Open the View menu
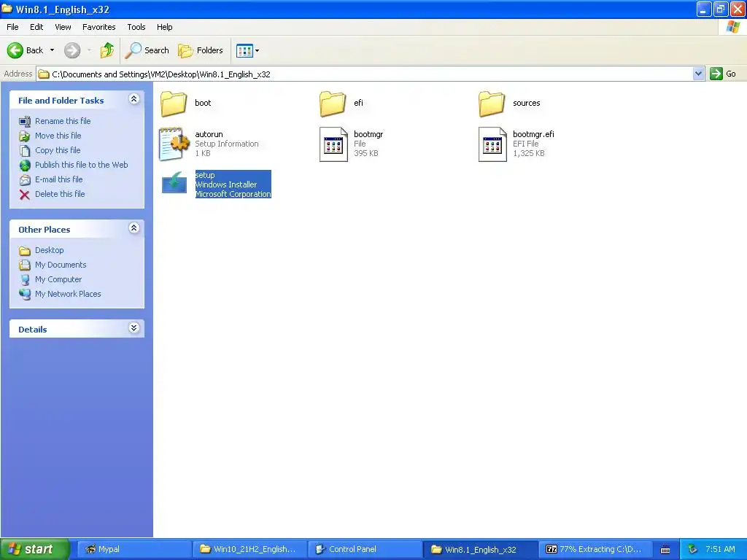The height and width of the screenshot is (560, 747). [x=63, y=27]
